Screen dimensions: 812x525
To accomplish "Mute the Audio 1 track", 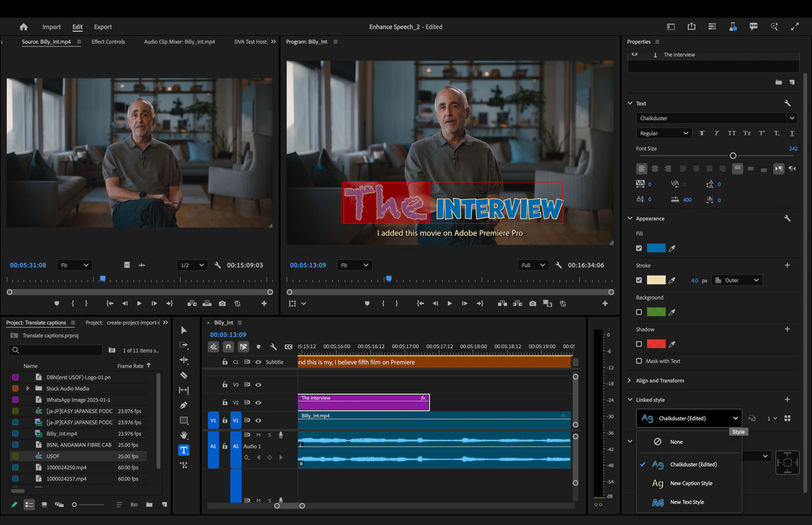I will [257, 435].
